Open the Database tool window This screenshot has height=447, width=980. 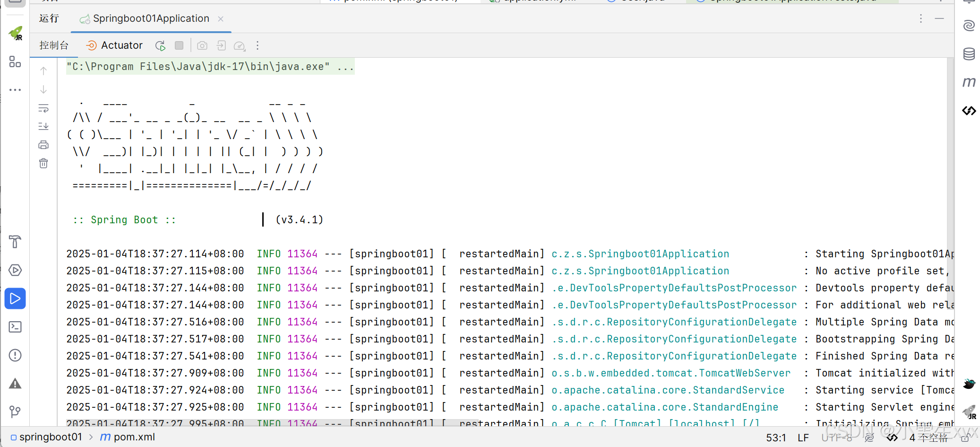pyautogui.click(x=969, y=54)
